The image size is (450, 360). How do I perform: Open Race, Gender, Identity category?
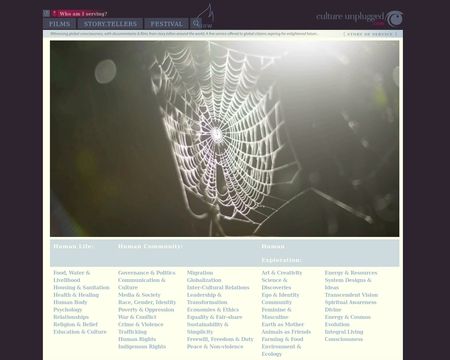point(147,302)
